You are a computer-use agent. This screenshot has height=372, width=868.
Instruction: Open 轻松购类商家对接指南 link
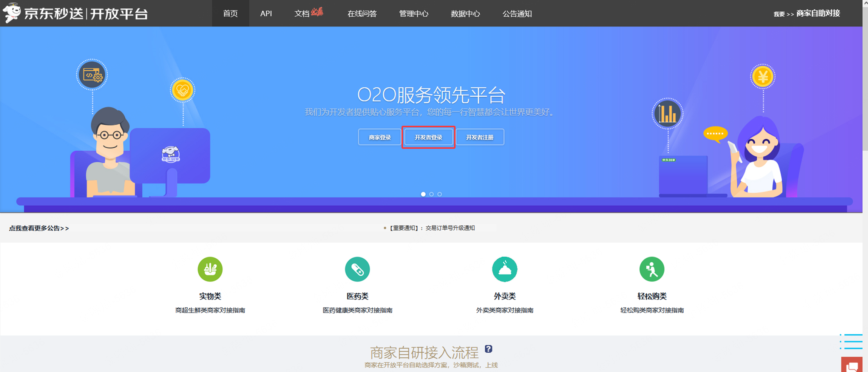pos(652,310)
